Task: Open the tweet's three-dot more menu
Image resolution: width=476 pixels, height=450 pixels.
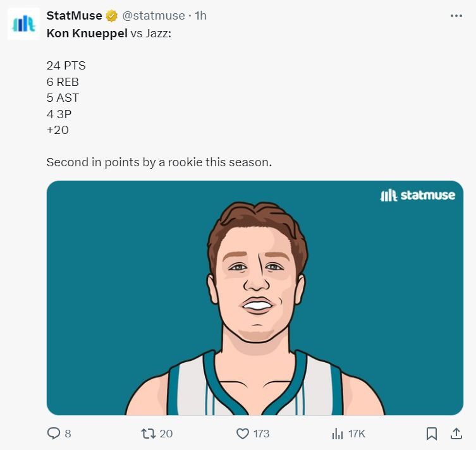Action: click(456, 16)
